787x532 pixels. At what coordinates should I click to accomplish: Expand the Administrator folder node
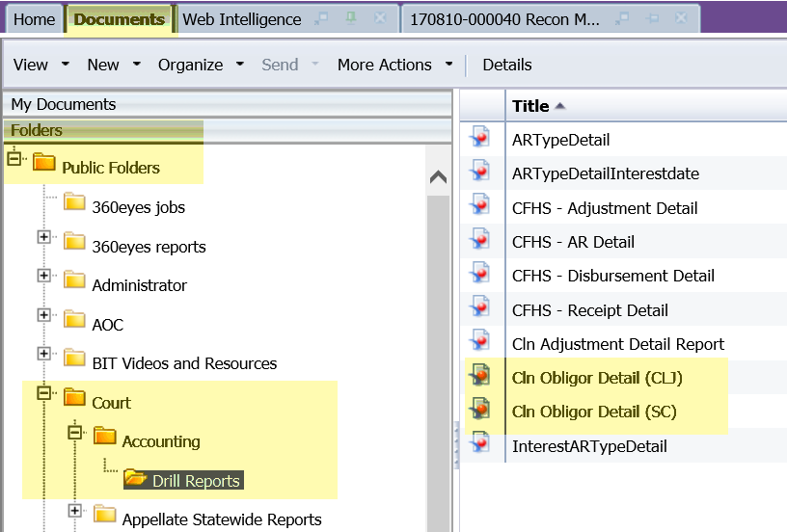pyautogui.click(x=44, y=276)
